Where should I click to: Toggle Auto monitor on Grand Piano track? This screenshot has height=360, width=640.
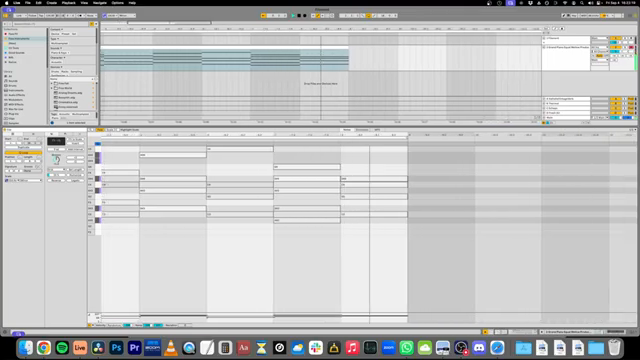coord(599,56)
